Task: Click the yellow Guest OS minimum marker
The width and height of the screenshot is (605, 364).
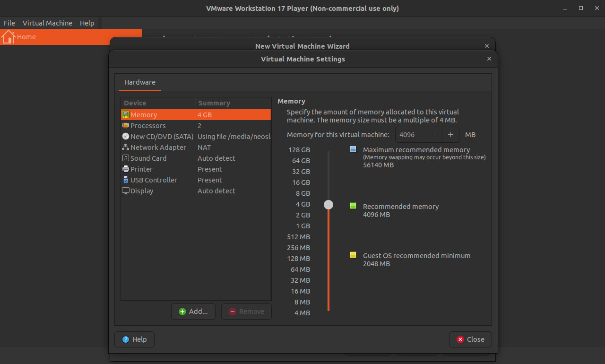Action: (353, 255)
